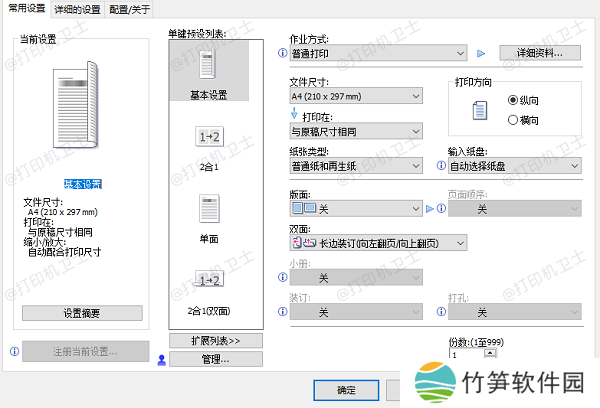Screen dimensions: 600x408
Task: Open the 双面 长边装订 dropdown
Action: coord(378,243)
